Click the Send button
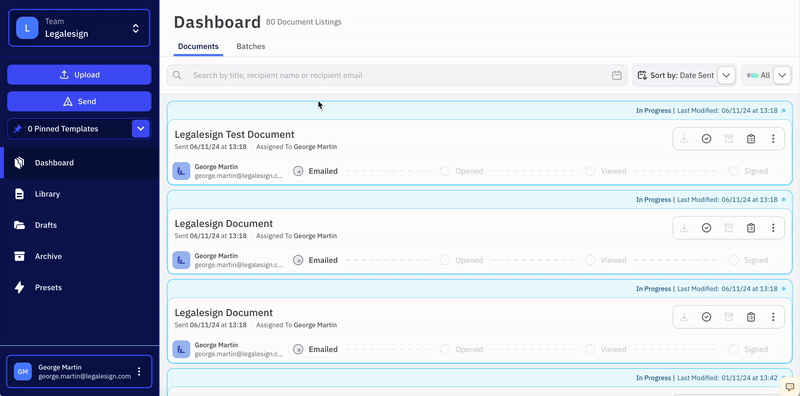Screen dimensions: 800x396 (79, 101)
